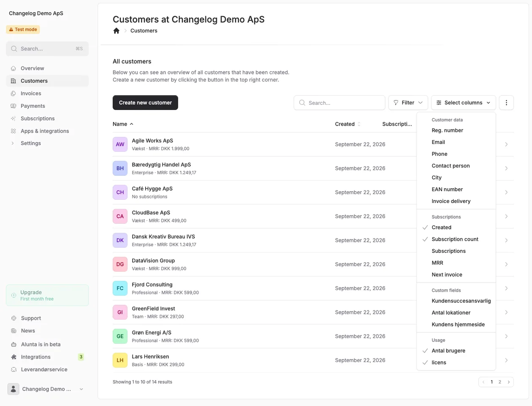Uncheck the Antal brugere column option

[x=456, y=351]
